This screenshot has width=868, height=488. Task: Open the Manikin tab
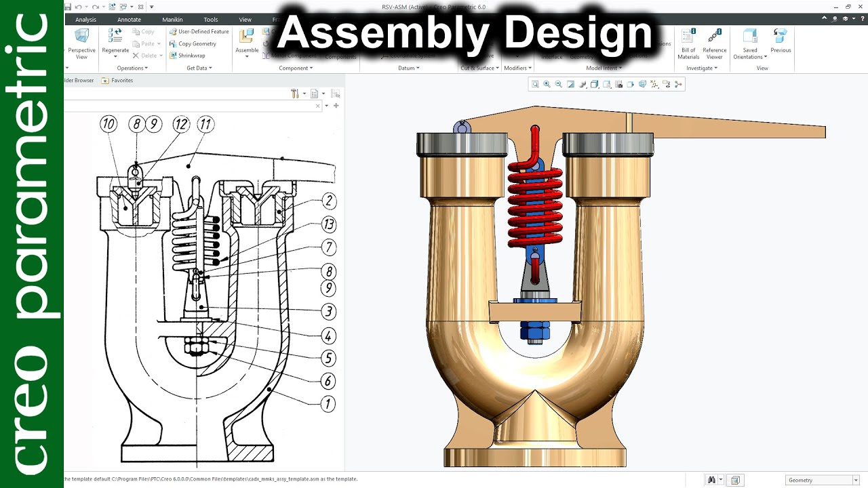pos(172,20)
